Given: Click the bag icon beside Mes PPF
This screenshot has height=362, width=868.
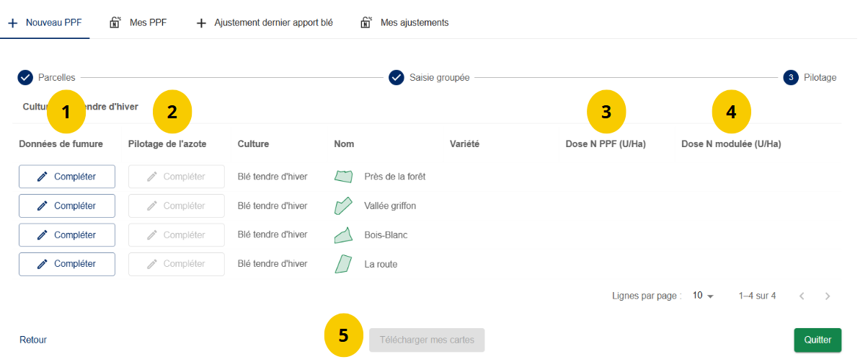Looking at the screenshot, I should [115, 22].
